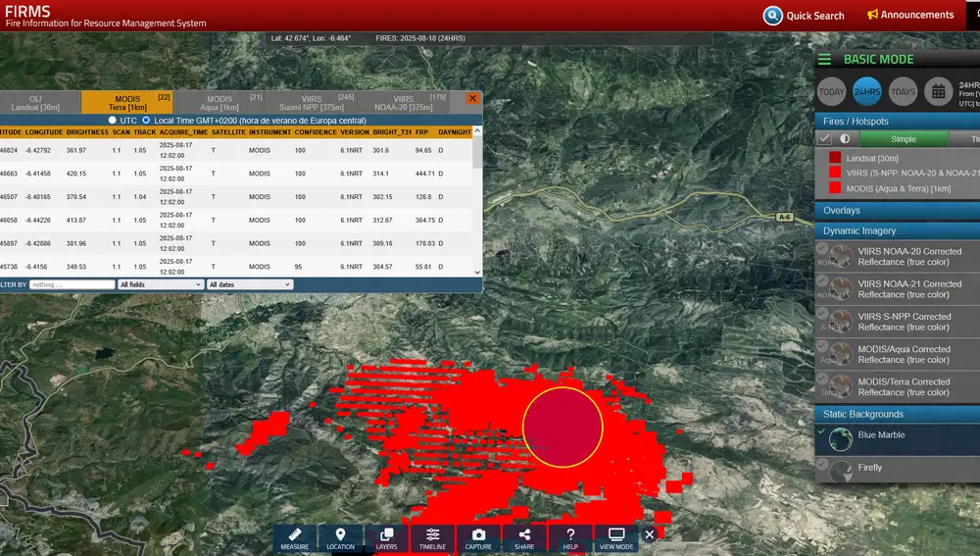Click the Location pin tool
Viewport: 980px width, 556px height.
[x=340, y=538]
